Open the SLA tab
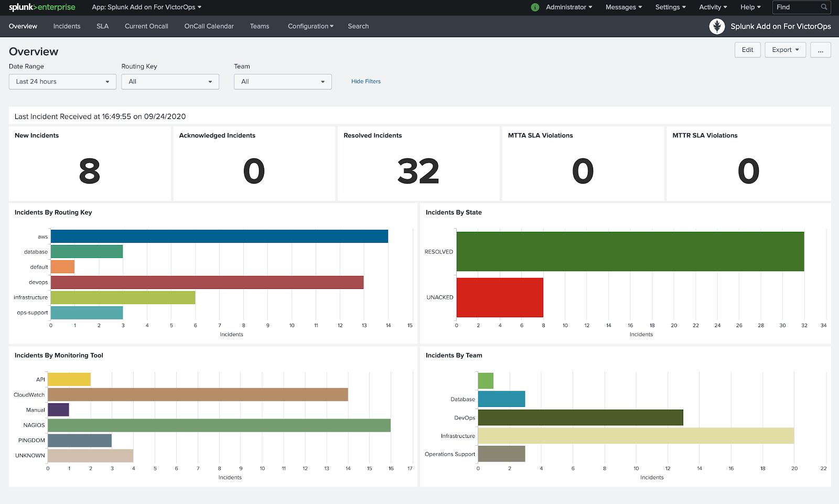 [102, 26]
